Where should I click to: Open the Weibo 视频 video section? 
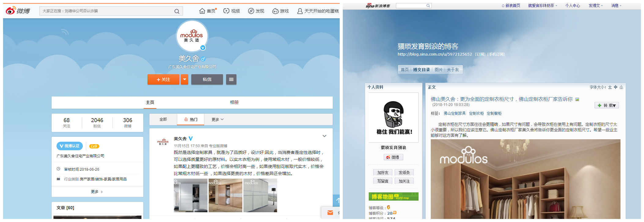pos(232,11)
